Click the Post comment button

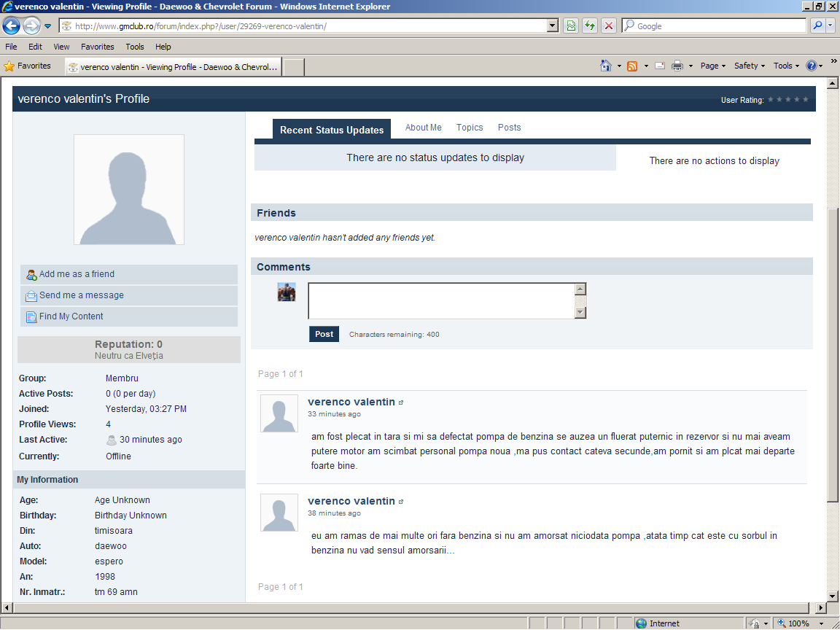(324, 334)
